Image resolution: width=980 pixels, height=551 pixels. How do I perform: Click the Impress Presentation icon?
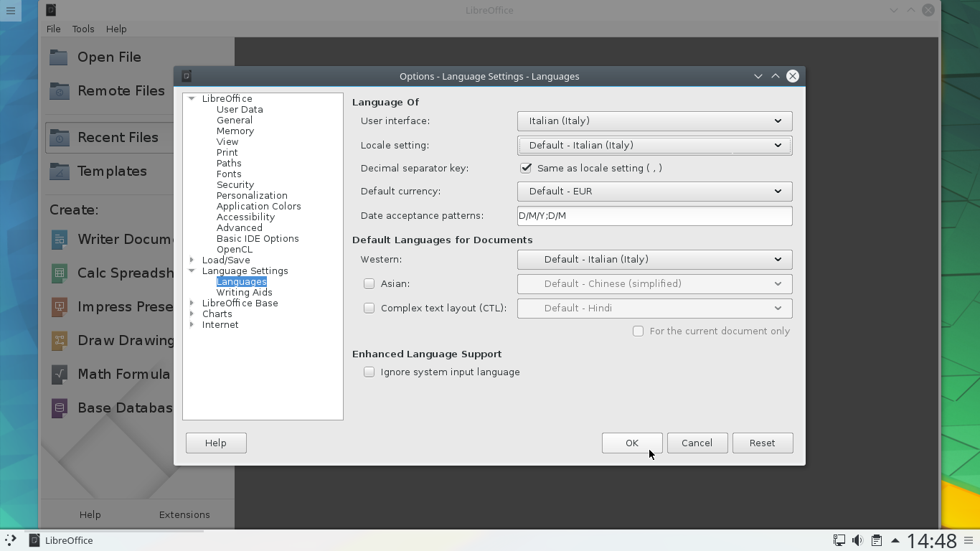pyautogui.click(x=60, y=306)
